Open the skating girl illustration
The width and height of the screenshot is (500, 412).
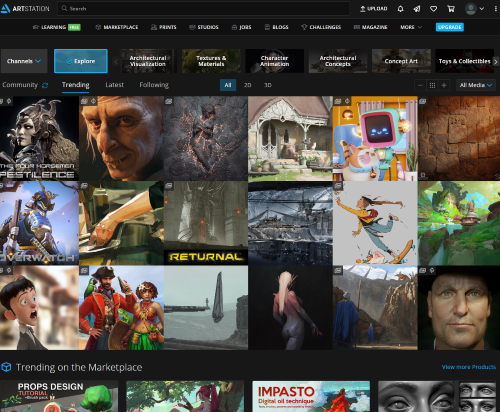[375, 223]
